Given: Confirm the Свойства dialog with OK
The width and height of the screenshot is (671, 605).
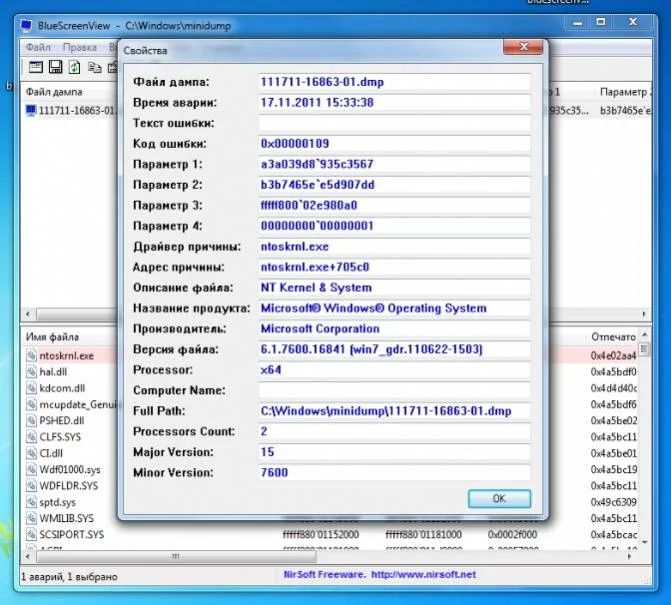Looking at the screenshot, I should point(499,499).
